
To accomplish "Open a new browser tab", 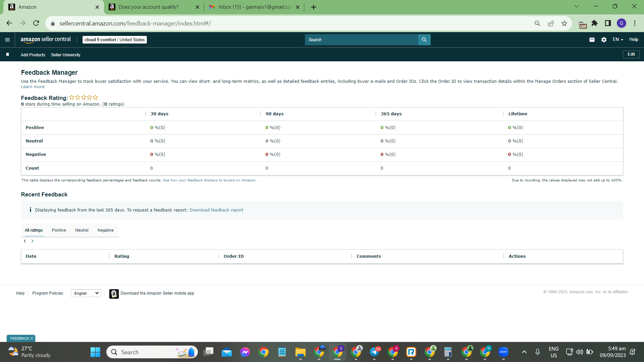I will 314,7.
